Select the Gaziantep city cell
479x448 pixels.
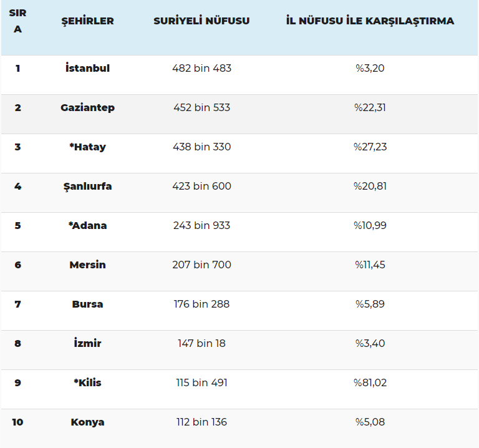click(x=87, y=107)
